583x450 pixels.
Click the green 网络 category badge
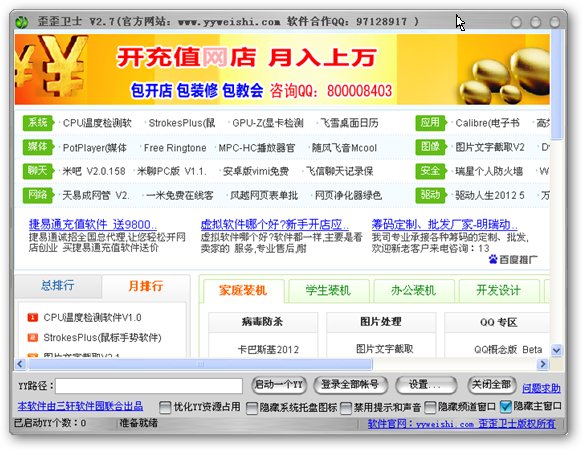[x=38, y=195]
